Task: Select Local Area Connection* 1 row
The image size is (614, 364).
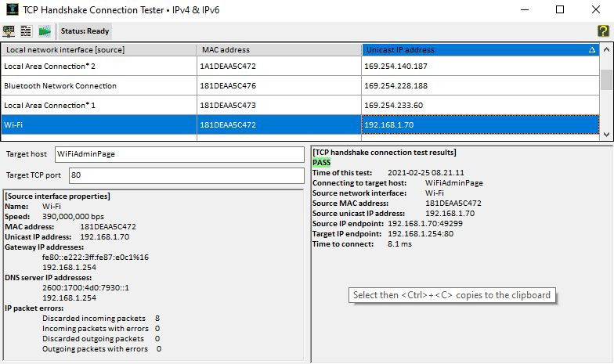Action: (300, 105)
